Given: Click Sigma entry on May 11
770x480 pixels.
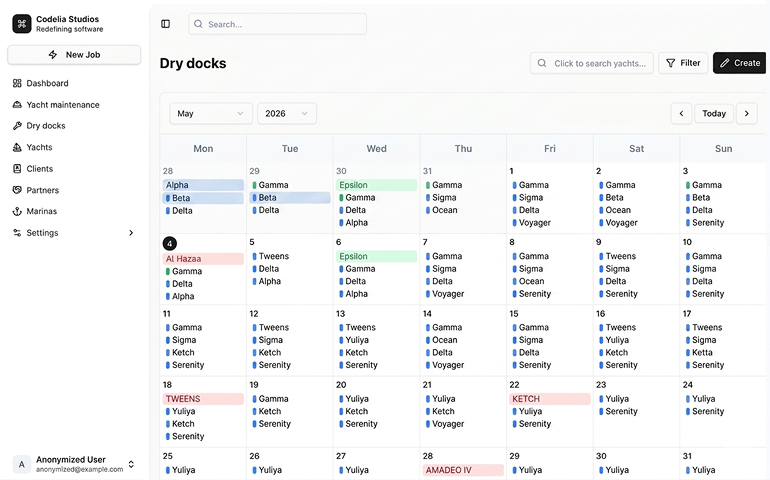Looking at the screenshot, I should pyautogui.click(x=181, y=340).
